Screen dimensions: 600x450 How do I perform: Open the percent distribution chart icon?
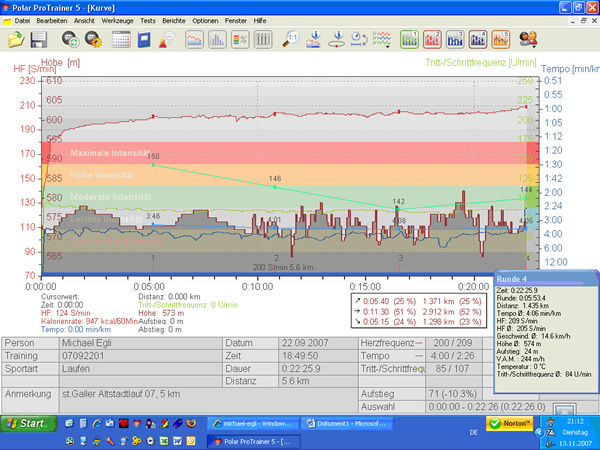[240, 39]
